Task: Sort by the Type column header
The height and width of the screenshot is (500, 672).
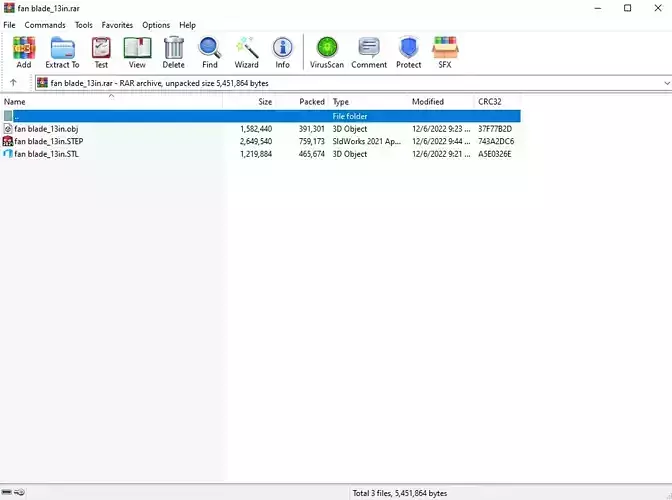Action: 368,102
